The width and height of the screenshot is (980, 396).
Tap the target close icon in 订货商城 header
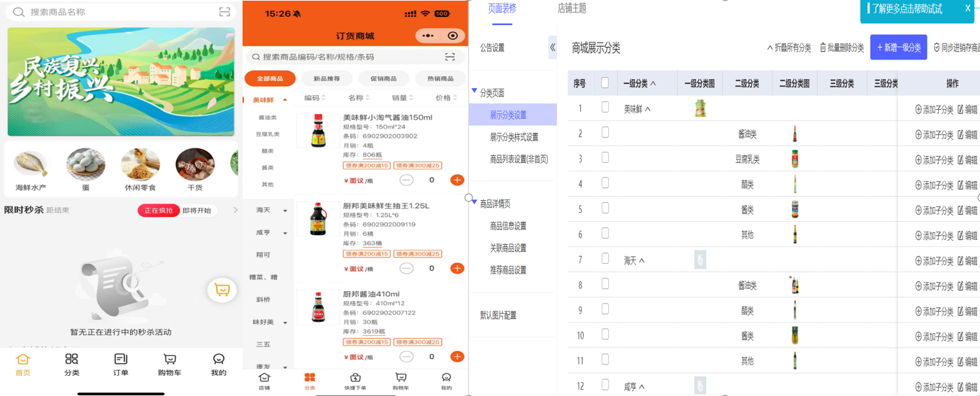(453, 36)
